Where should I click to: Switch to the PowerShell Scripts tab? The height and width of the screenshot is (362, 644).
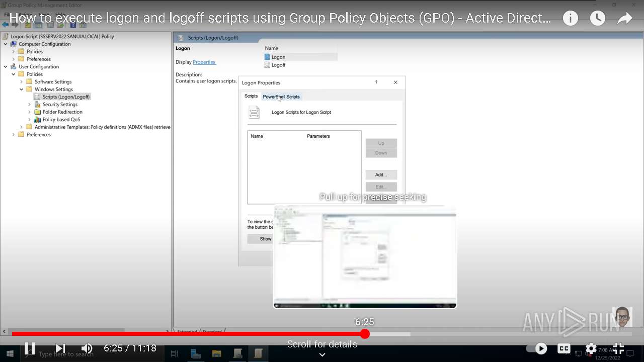point(281,97)
